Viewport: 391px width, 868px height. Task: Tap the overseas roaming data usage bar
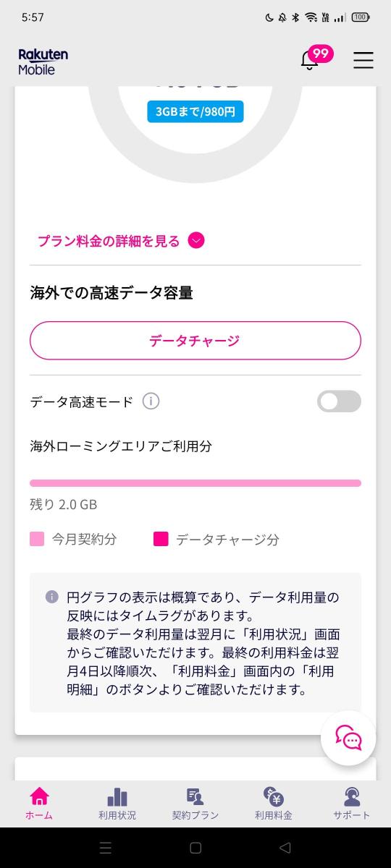pos(195,482)
